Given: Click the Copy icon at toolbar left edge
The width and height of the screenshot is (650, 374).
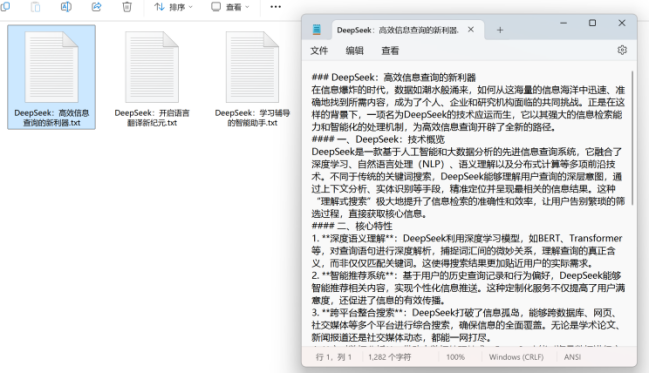Looking at the screenshot, I should click(x=5, y=7).
